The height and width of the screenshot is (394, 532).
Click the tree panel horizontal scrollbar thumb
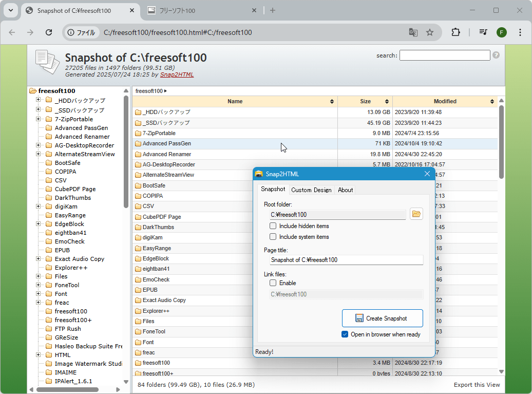pos(67,389)
